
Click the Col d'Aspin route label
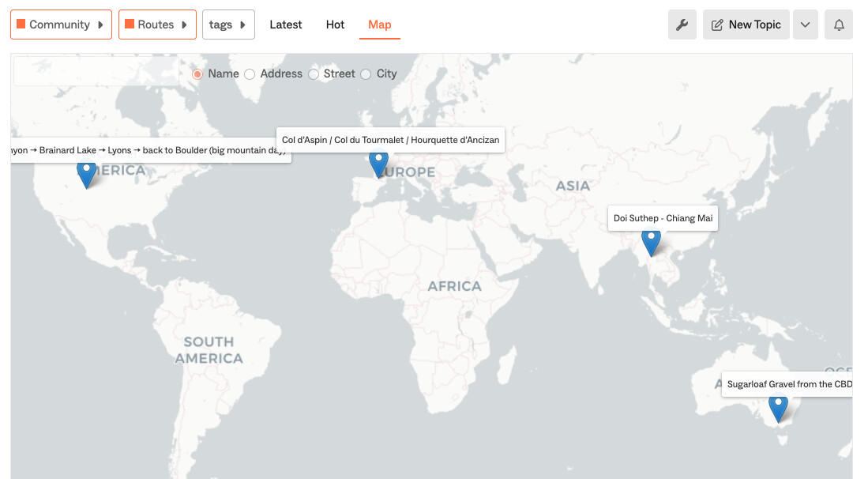(390, 140)
